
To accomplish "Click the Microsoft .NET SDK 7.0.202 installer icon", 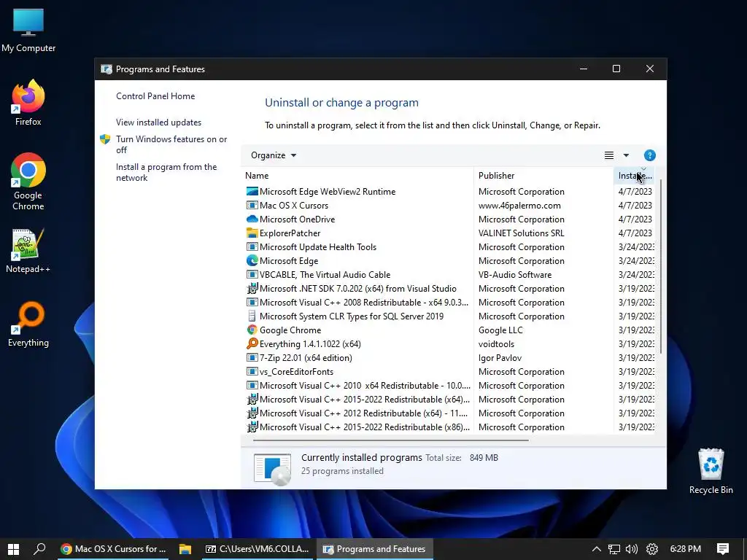I will click(x=252, y=289).
